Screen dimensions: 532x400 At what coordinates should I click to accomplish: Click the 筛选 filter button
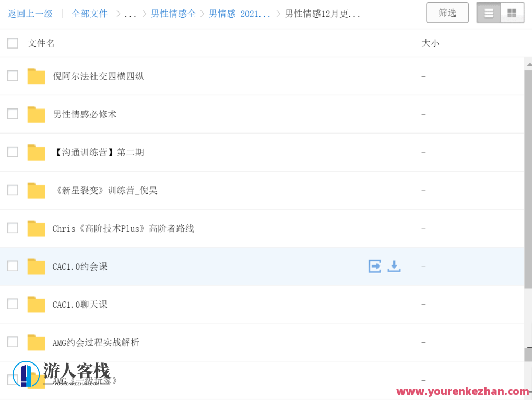(447, 13)
